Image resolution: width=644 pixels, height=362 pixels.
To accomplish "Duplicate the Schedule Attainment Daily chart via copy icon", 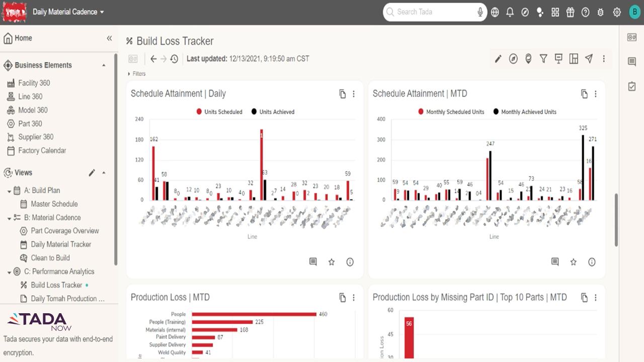I will [343, 94].
